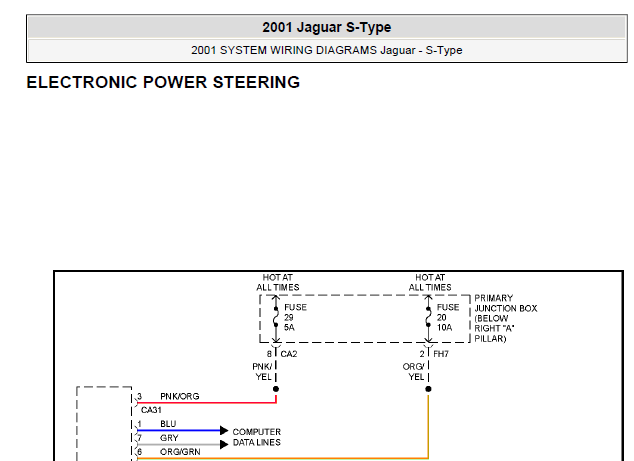
Task: Click the fuse 20 symbol in junction box
Action: point(428,317)
